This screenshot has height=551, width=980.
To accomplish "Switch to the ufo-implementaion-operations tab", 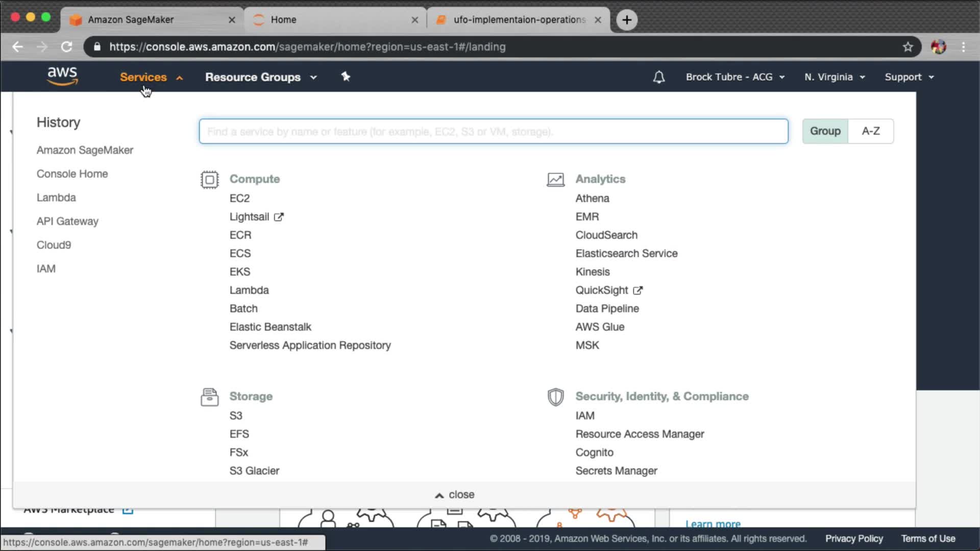I will pos(518,20).
